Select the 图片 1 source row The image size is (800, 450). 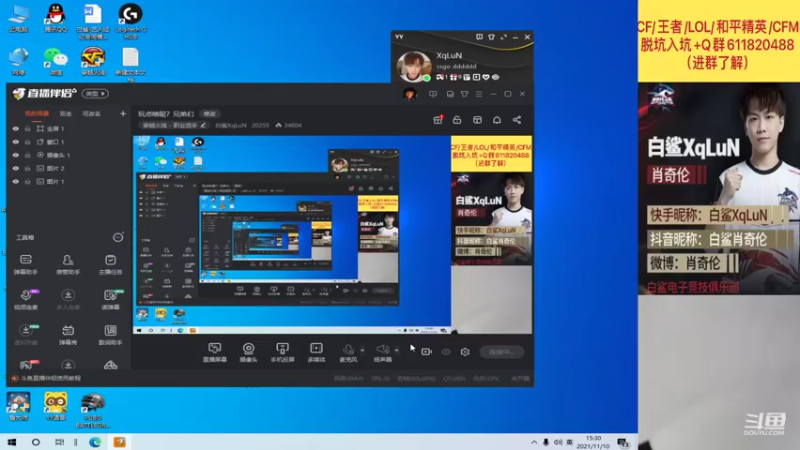click(x=66, y=182)
